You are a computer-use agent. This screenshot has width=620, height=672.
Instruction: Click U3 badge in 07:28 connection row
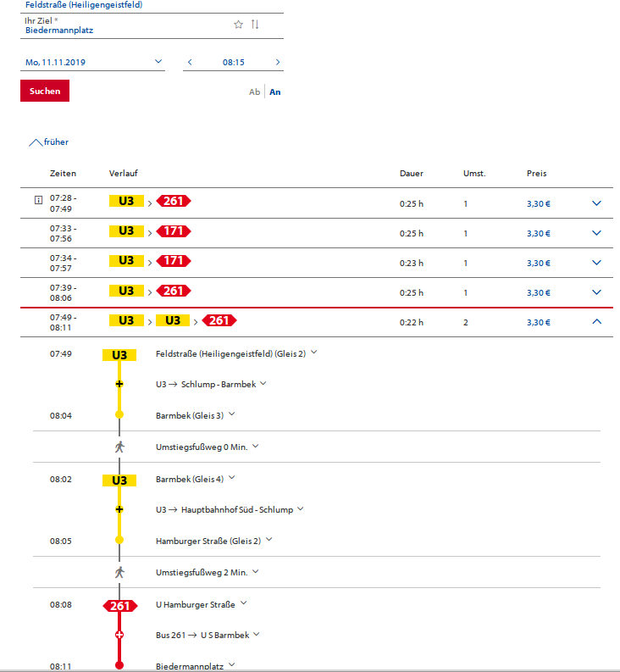coord(126,201)
